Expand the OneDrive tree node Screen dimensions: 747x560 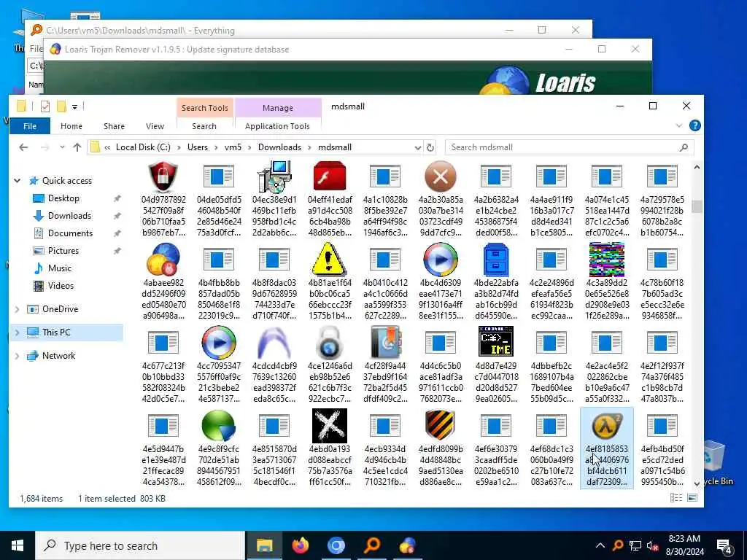tap(18, 309)
